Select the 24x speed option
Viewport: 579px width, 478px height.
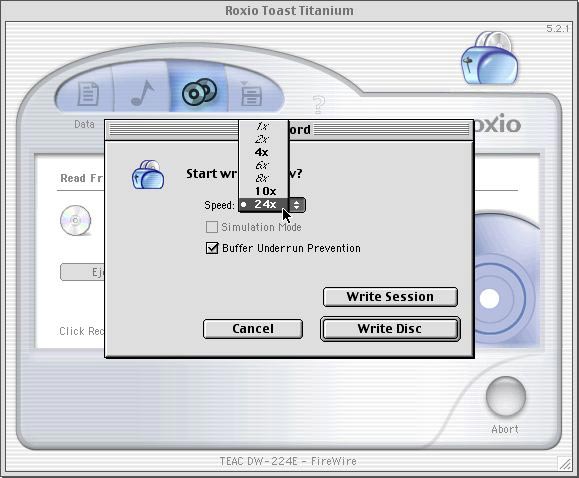263,204
